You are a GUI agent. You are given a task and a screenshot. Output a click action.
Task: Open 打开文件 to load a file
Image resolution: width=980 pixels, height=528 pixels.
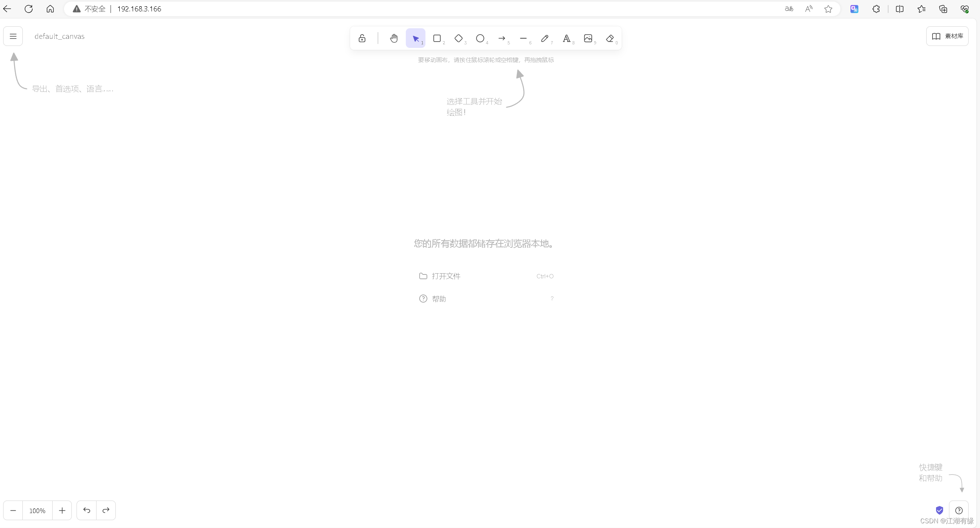pyautogui.click(x=446, y=276)
